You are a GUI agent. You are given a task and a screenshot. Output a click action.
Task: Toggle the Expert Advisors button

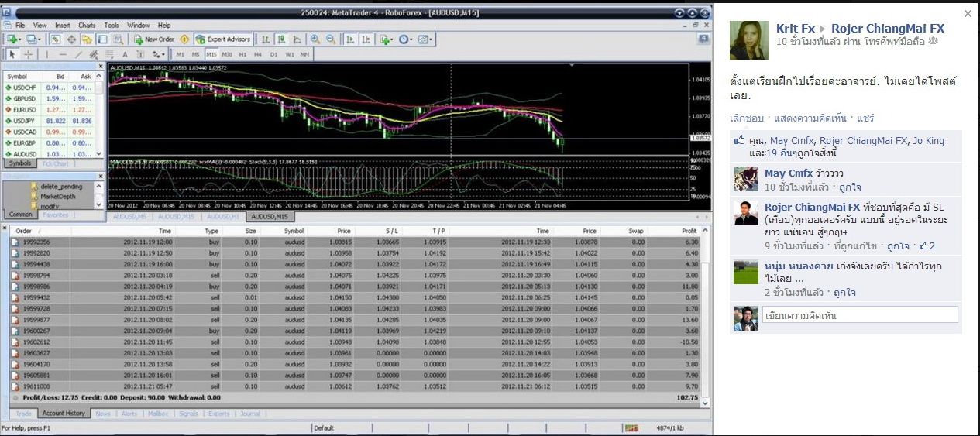coord(223,39)
